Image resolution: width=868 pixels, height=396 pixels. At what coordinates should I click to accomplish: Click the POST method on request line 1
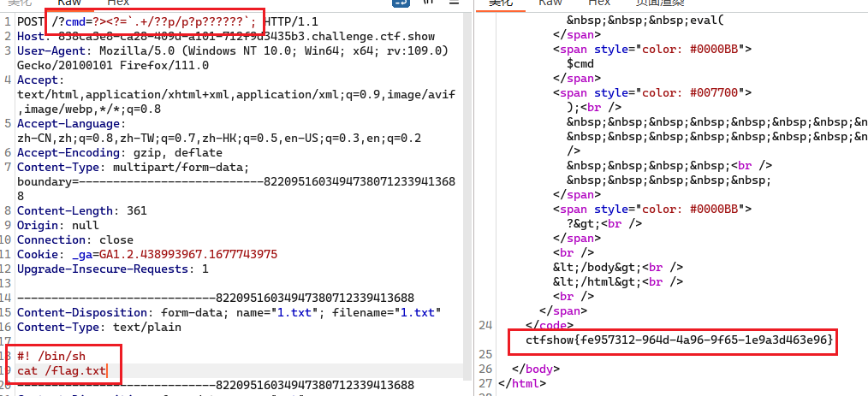[31, 23]
